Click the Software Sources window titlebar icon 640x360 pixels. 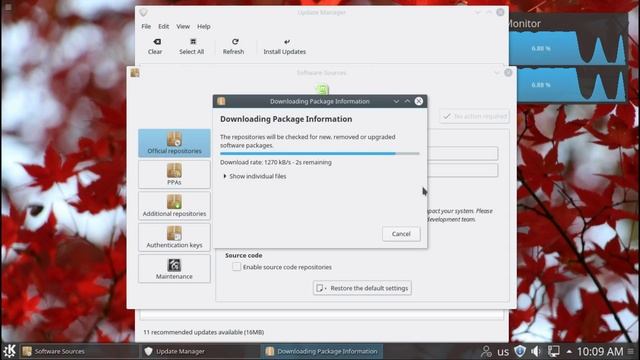[x=135, y=73]
